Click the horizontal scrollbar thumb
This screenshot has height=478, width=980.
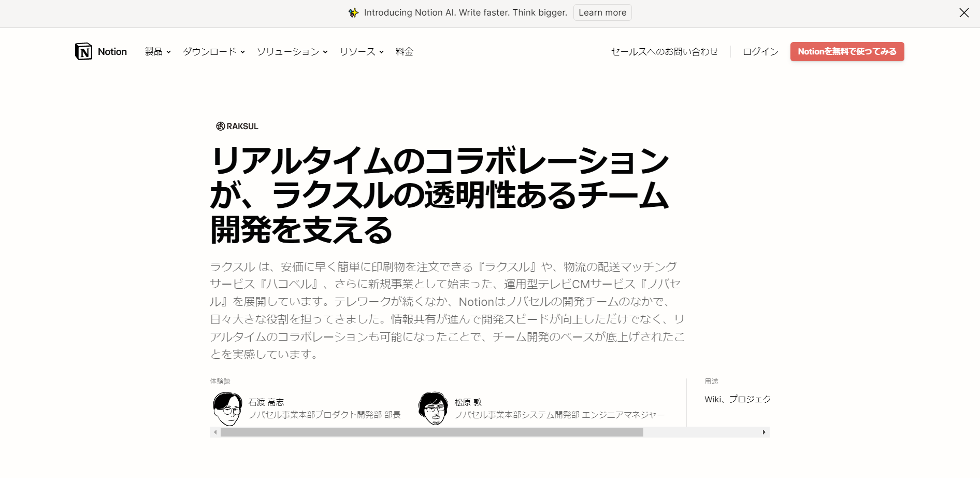tap(432, 432)
